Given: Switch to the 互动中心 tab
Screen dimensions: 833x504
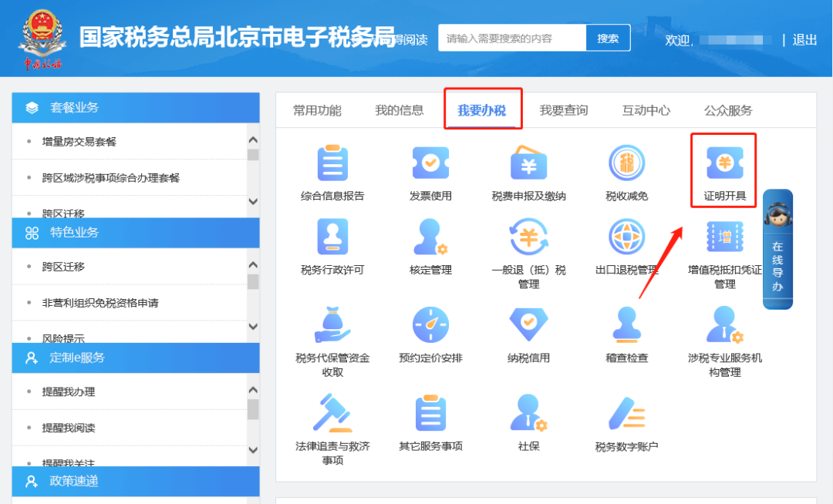Looking at the screenshot, I should pos(646,110).
